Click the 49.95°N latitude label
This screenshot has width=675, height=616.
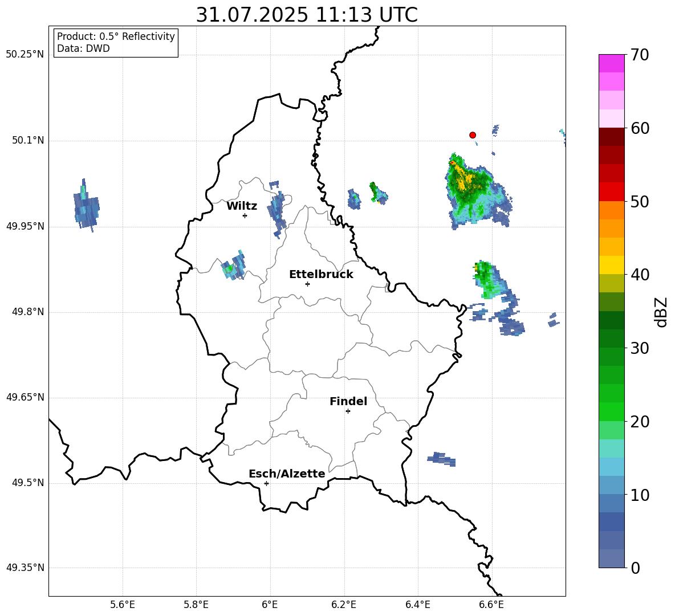pyautogui.click(x=25, y=226)
